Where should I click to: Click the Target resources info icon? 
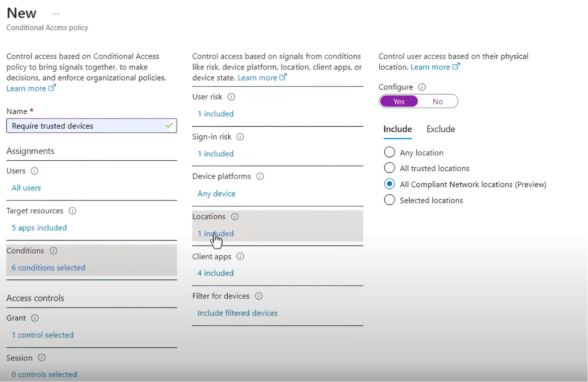(73, 211)
